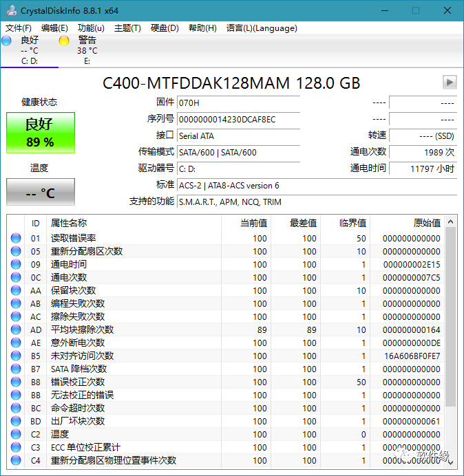Click the status orb of attribute C2
This screenshot has width=464, height=476.
(16, 434)
